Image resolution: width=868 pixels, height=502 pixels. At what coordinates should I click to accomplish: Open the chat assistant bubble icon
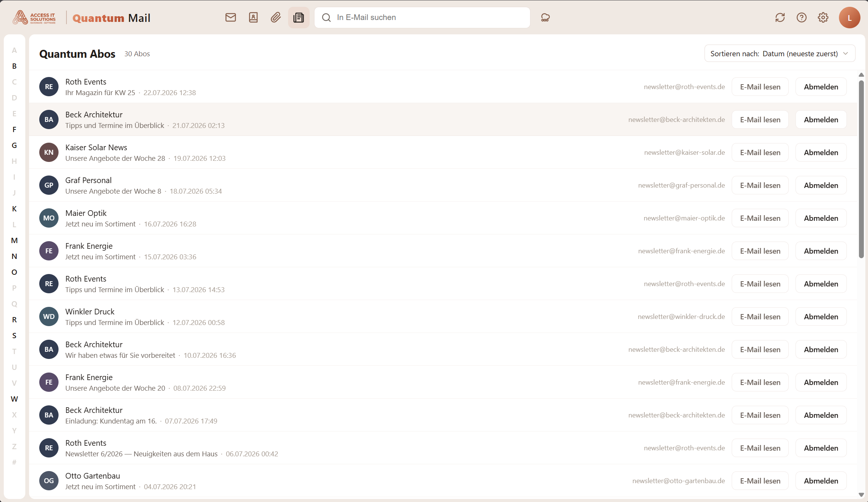point(545,17)
